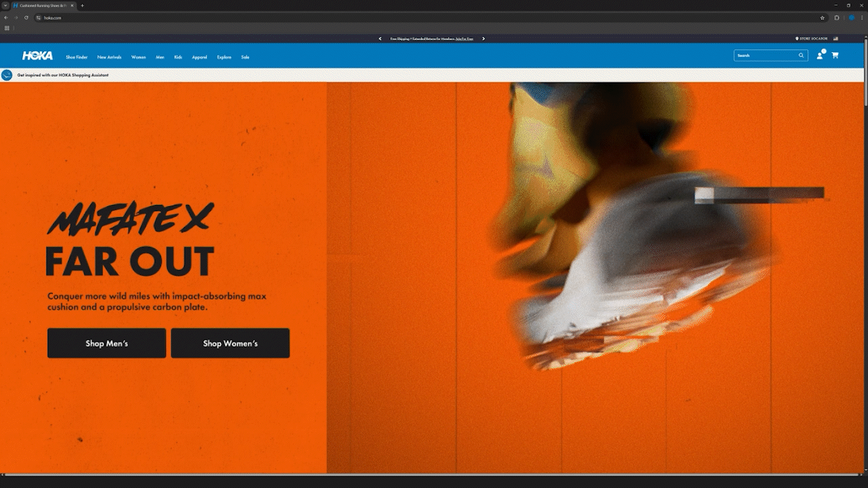The height and width of the screenshot is (488, 868).
Task: Click the horizontal scrollbar at bottom
Action: click(432, 475)
